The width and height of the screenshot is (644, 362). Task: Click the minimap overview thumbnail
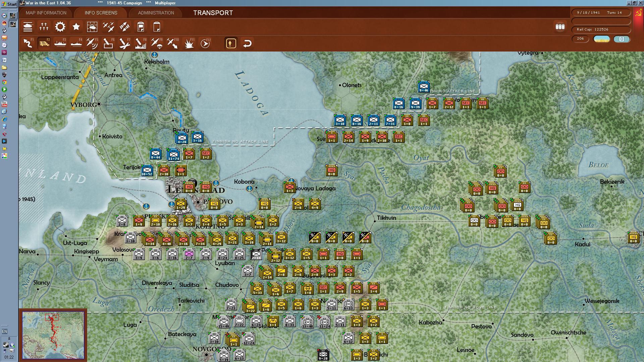coord(53,335)
